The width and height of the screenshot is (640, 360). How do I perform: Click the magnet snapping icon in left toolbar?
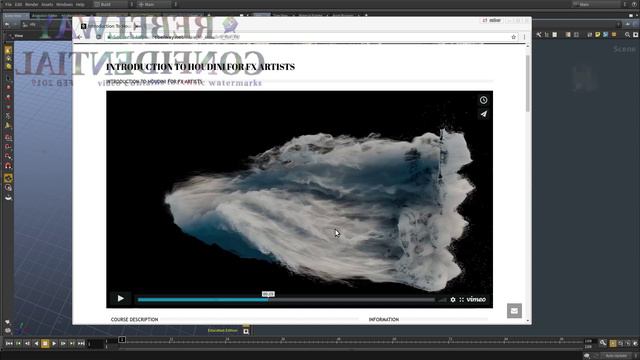coord(8,166)
